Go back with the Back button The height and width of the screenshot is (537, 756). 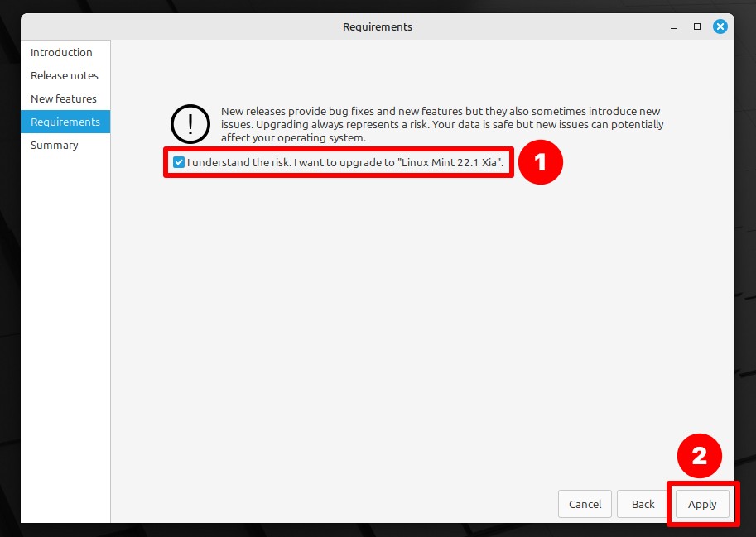point(643,504)
